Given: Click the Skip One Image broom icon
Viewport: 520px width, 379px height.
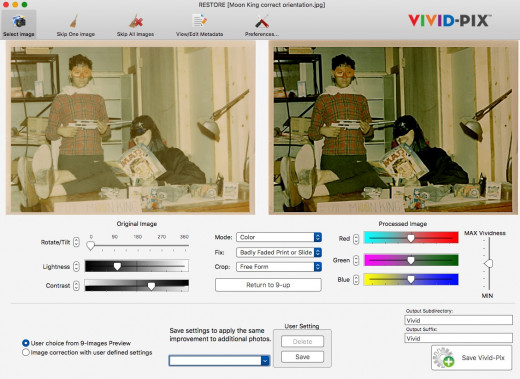Looking at the screenshot, I should 75,21.
